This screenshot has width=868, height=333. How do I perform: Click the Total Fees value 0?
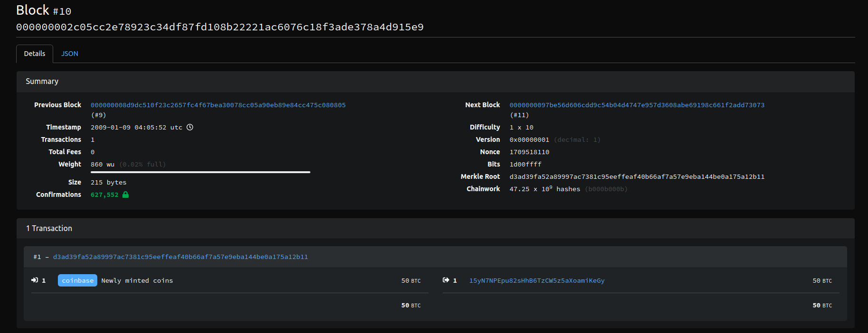click(93, 152)
